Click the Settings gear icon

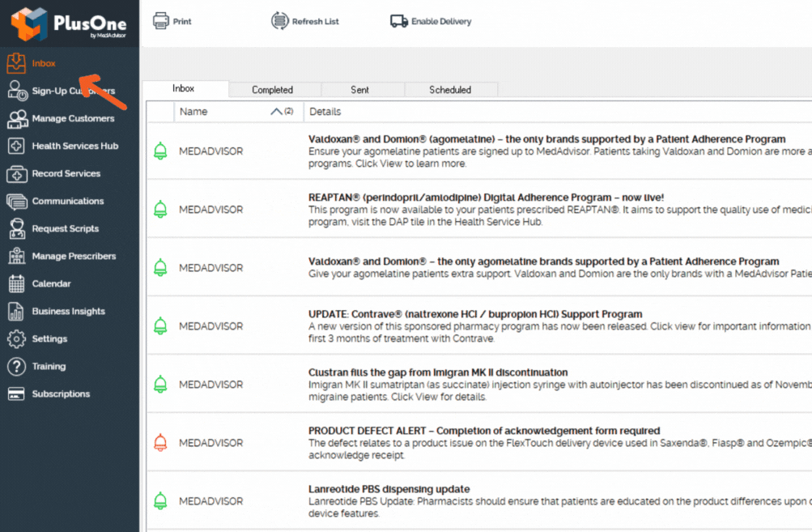16,339
